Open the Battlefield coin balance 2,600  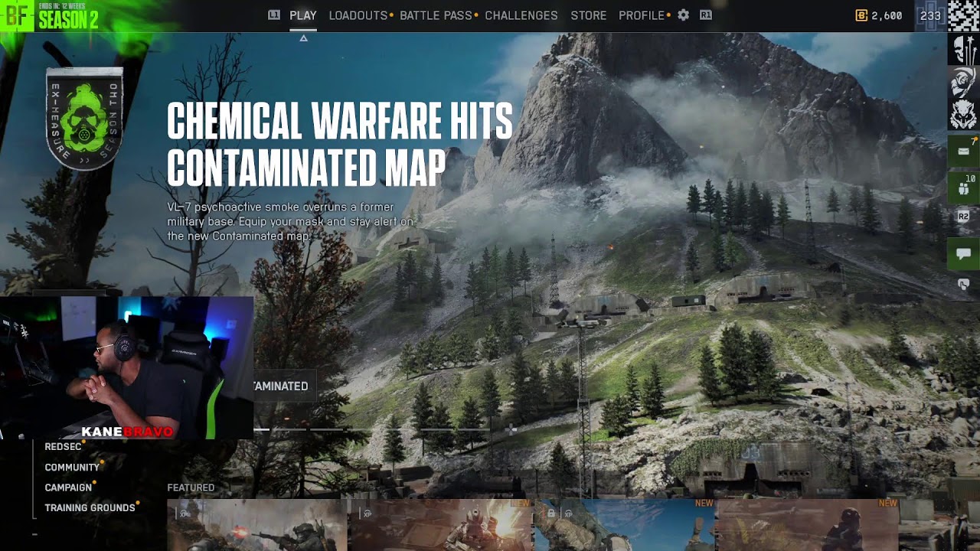879,15
